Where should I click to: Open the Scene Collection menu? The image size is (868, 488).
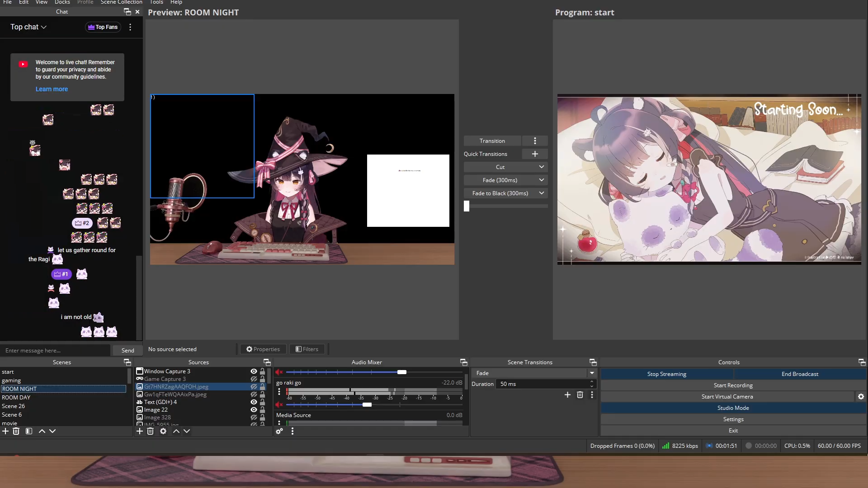point(121,2)
